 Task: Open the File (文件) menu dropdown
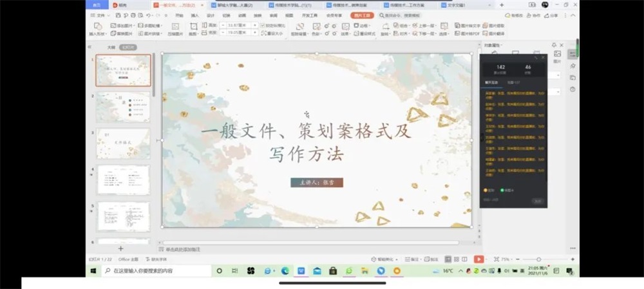tap(100, 15)
